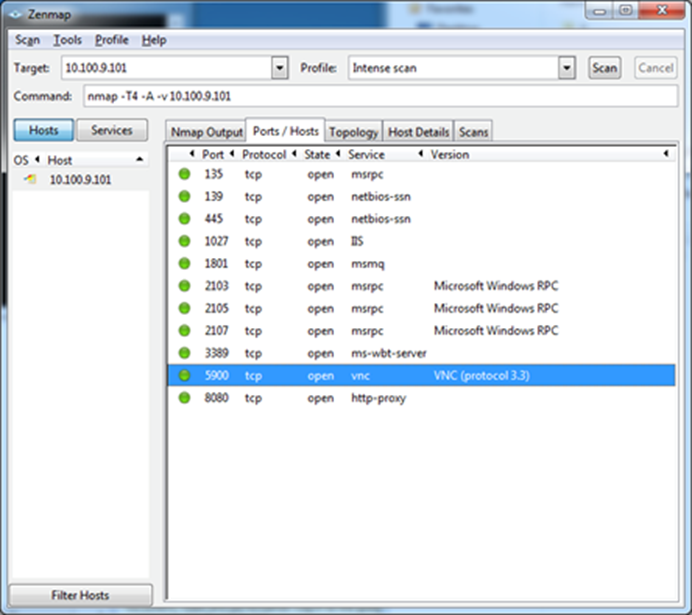Sort the list by Port column header
Viewport: 692px width, 615px height.
click(213, 154)
